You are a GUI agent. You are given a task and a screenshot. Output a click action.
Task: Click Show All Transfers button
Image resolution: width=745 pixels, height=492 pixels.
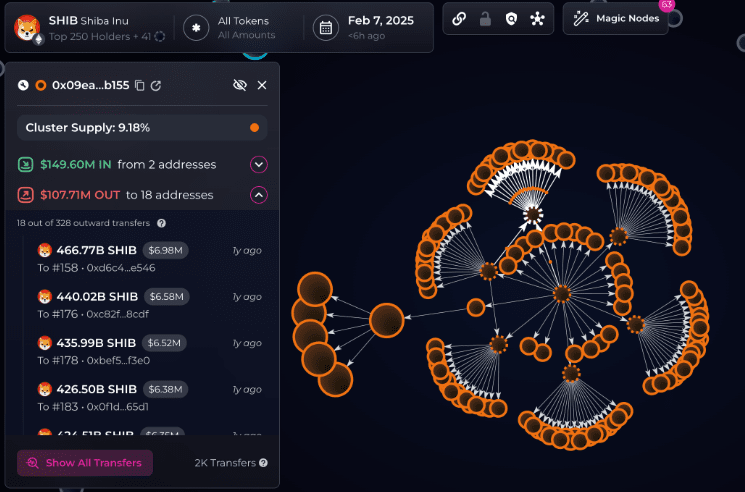click(85, 463)
